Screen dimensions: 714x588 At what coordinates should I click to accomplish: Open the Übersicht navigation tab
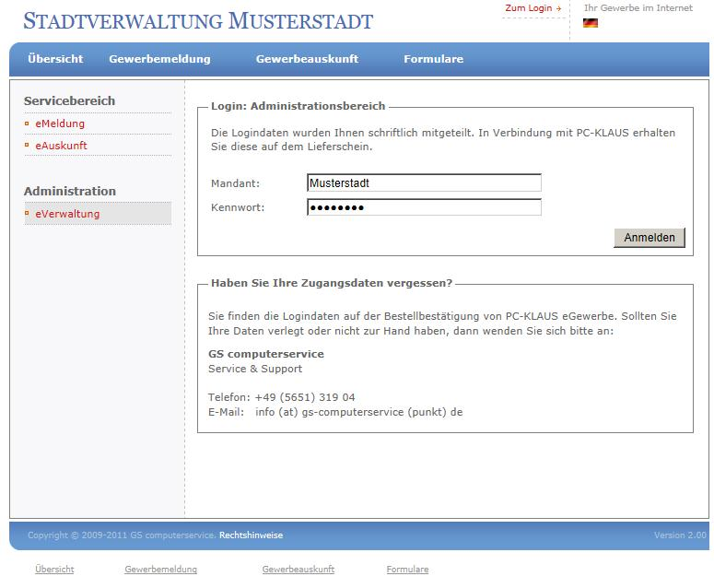click(55, 59)
